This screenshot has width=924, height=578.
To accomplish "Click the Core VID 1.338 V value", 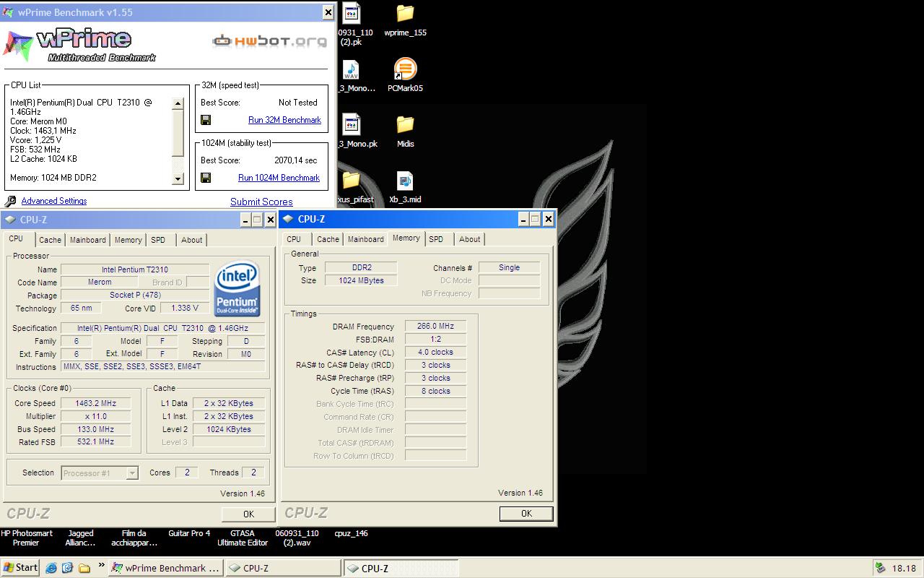I will [x=184, y=308].
